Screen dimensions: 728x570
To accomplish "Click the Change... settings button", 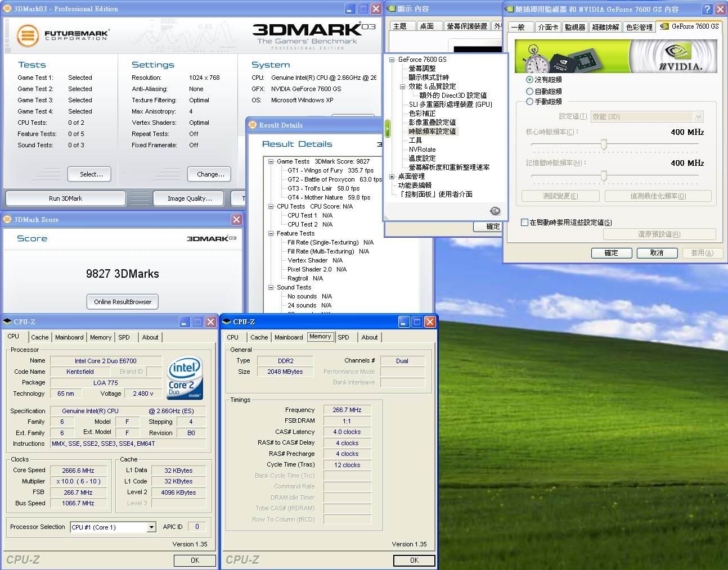I will [x=210, y=174].
